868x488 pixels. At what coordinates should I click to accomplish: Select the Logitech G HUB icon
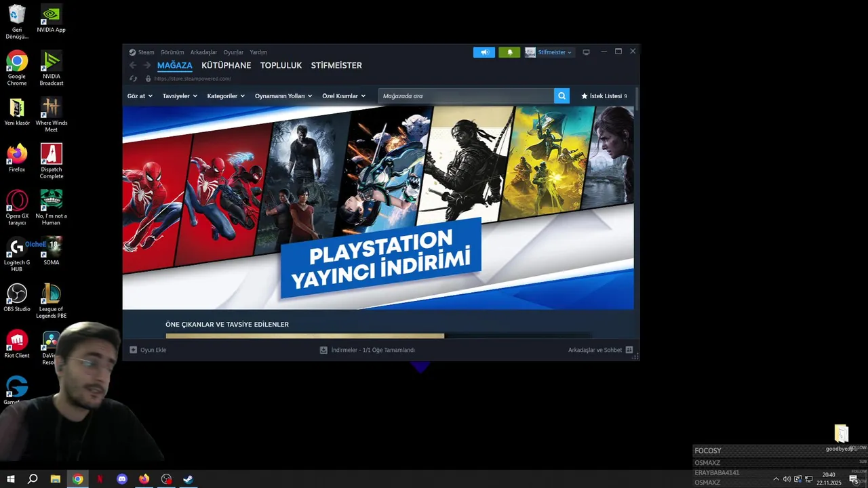tap(17, 254)
